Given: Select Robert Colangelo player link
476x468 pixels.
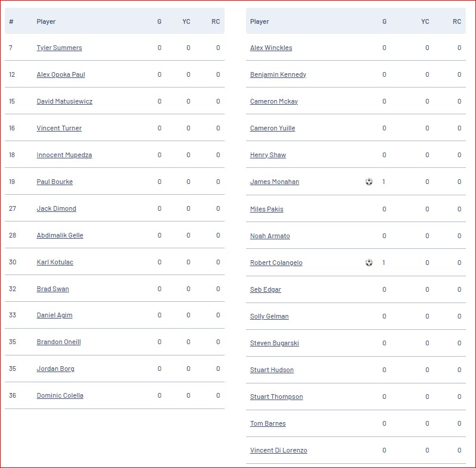Looking at the screenshot, I should (x=276, y=263).
